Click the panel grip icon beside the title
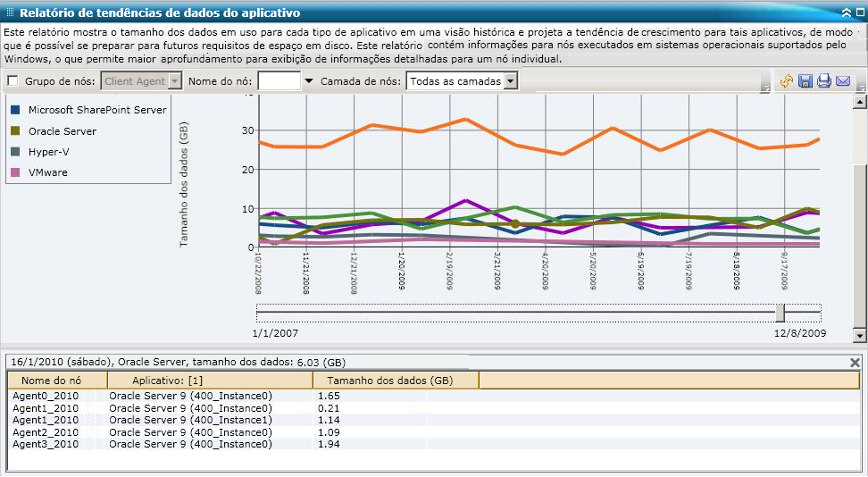 click(x=10, y=13)
